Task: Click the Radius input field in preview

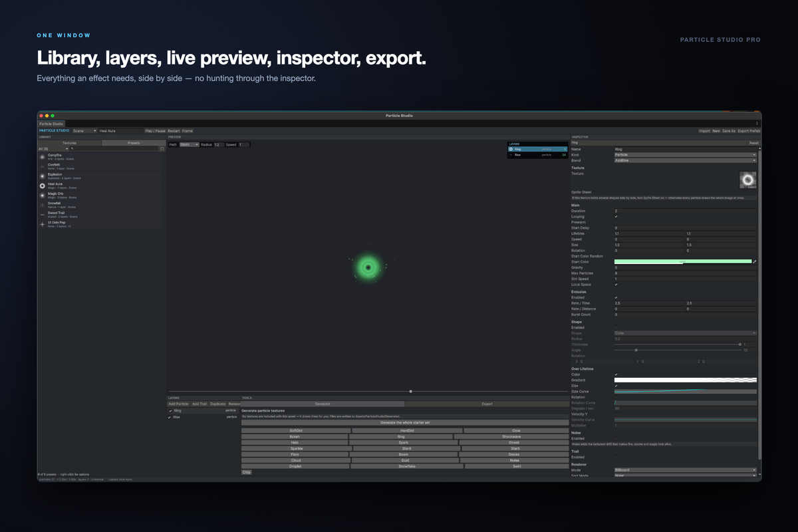Action: (218, 144)
